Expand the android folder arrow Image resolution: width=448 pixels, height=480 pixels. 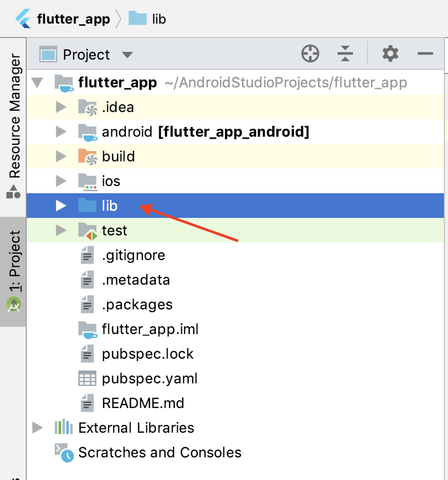pyautogui.click(x=61, y=132)
